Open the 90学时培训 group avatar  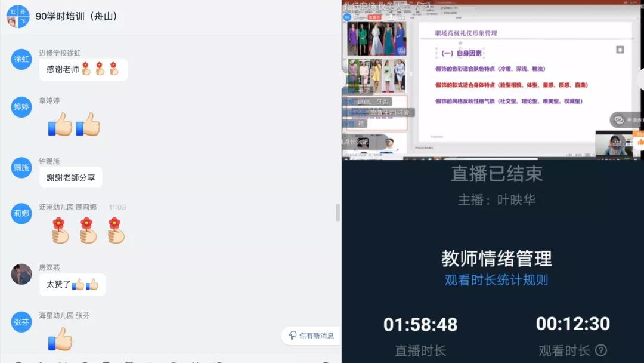click(18, 16)
